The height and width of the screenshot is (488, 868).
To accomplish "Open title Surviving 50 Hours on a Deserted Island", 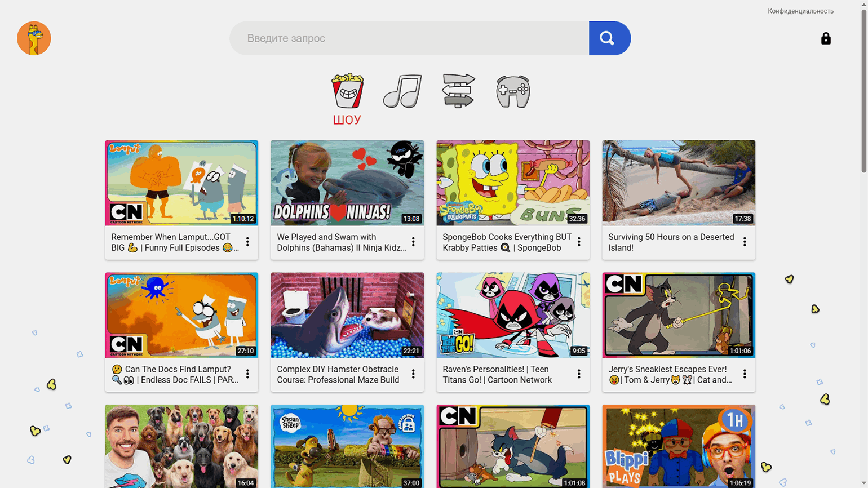I will [x=671, y=242].
